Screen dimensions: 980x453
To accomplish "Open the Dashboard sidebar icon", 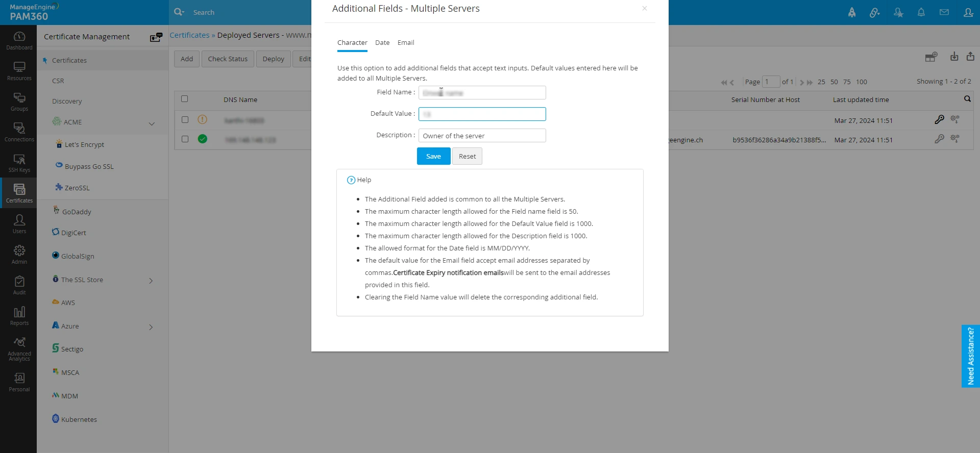I will (x=19, y=40).
